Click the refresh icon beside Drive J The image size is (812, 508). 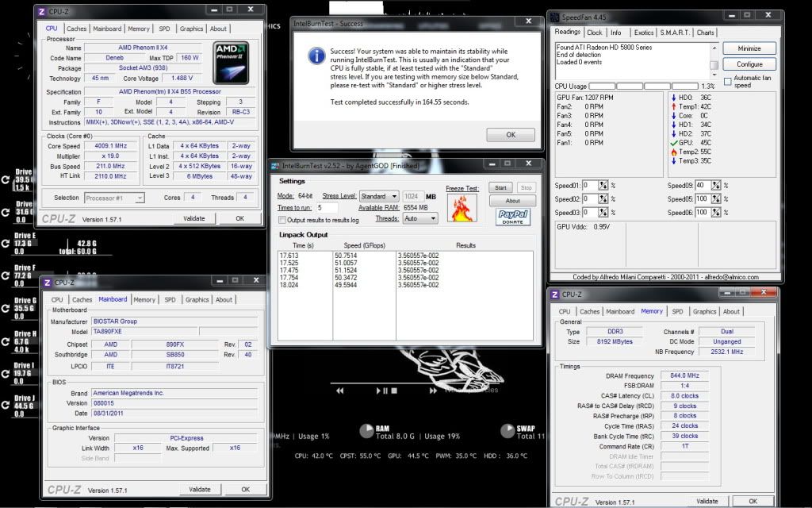click(x=6, y=406)
